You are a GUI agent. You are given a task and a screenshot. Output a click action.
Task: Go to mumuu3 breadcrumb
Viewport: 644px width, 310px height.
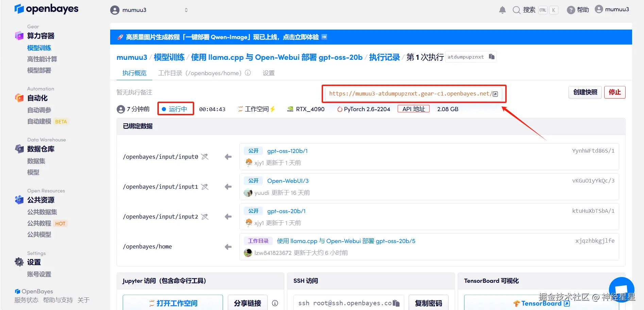132,57
